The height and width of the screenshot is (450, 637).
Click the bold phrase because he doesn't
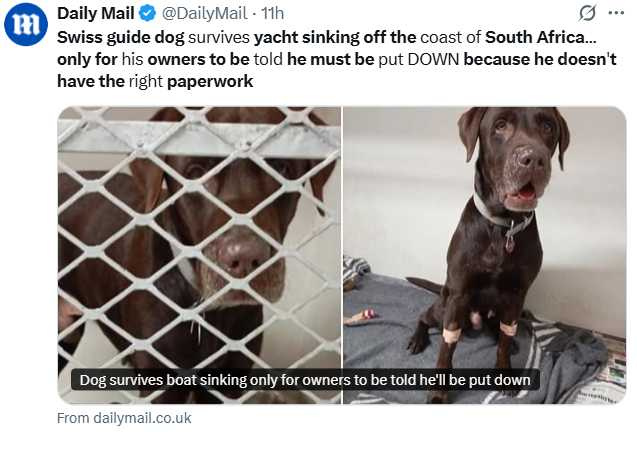tap(540, 59)
